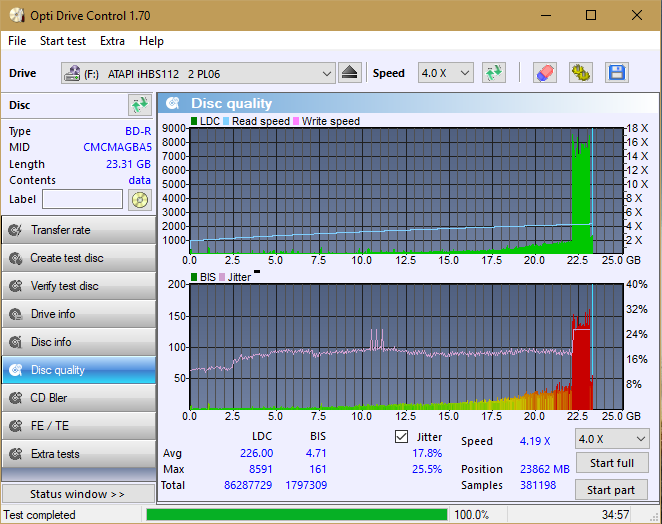Toggle the Jitter checkbox
The height and width of the screenshot is (524, 662).
pyautogui.click(x=401, y=437)
